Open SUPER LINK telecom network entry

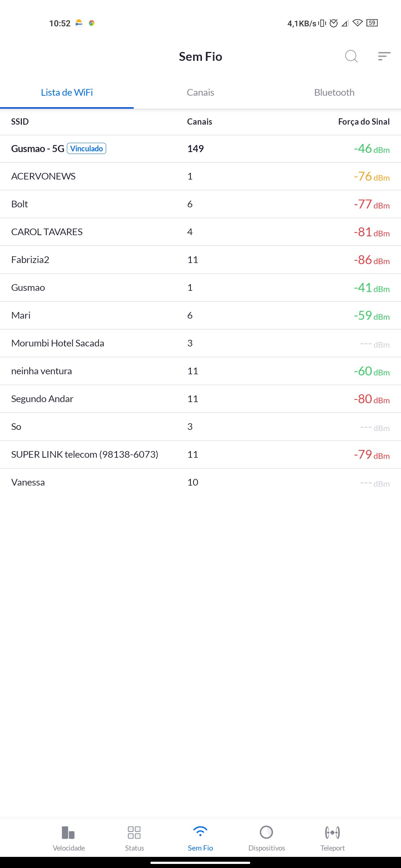click(x=85, y=454)
